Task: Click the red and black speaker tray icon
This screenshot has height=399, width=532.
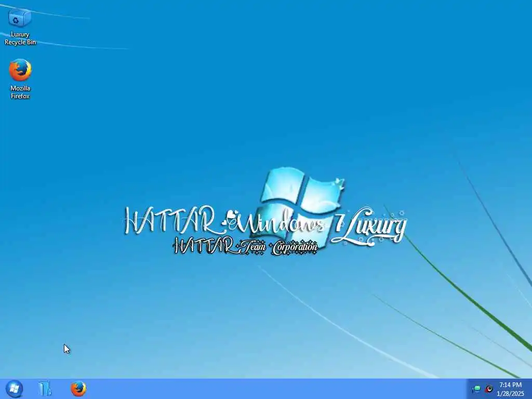Action: pyautogui.click(x=489, y=389)
